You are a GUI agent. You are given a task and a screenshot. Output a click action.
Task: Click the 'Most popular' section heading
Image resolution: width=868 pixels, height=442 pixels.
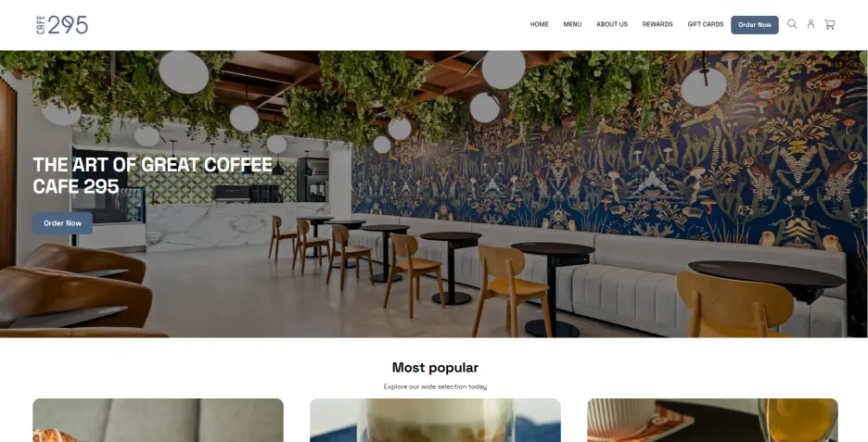point(435,368)
